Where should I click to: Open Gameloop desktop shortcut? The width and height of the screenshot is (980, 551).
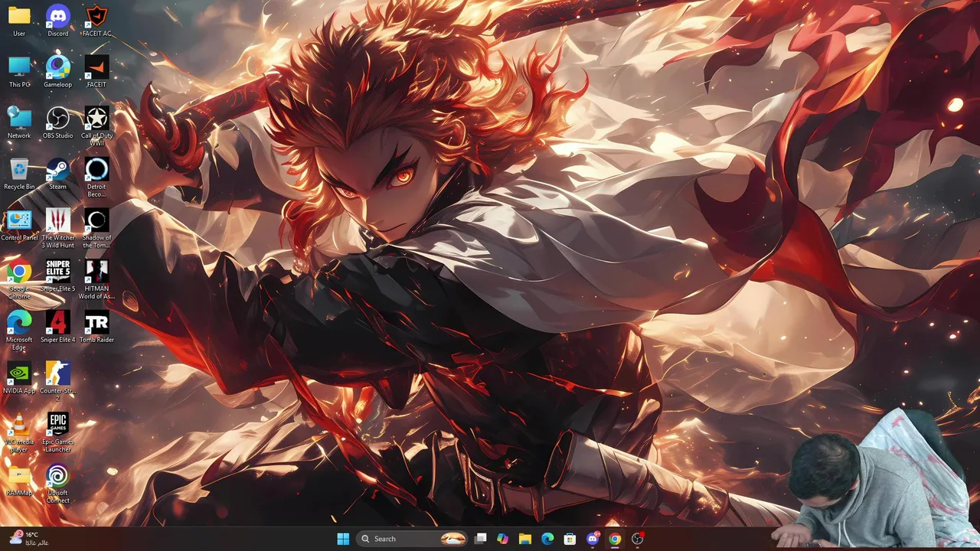click(x=57, y=72)
